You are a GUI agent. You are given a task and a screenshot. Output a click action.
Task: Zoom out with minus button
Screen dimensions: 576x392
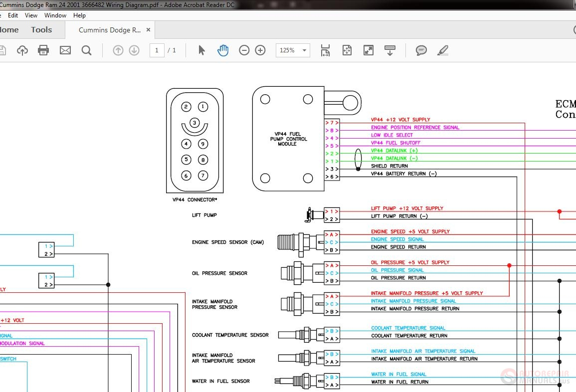244,50
